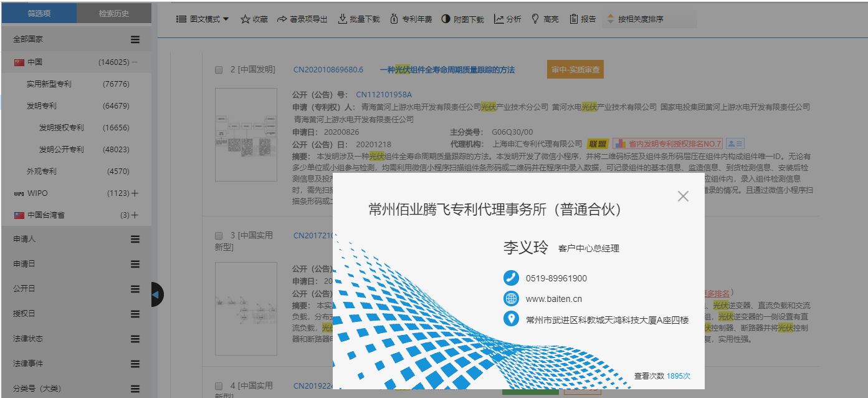Viewport: 868px width, 398px height.
Task: Toggle 高亮 keyword highlighting
Action: [x=545, y=19]
